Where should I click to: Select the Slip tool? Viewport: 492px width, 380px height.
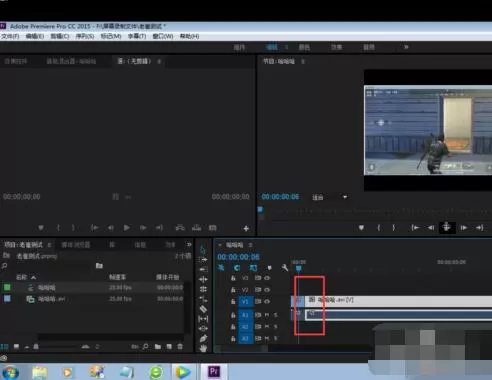(x=203, y=319)
